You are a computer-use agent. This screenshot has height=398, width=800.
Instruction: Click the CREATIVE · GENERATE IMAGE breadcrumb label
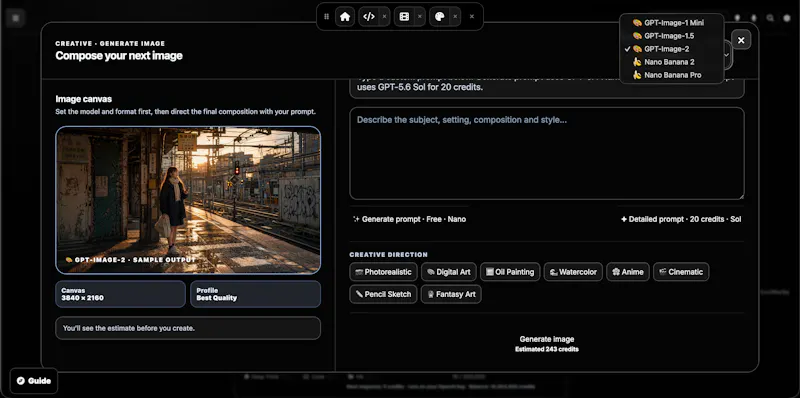[x=110, y=43]
